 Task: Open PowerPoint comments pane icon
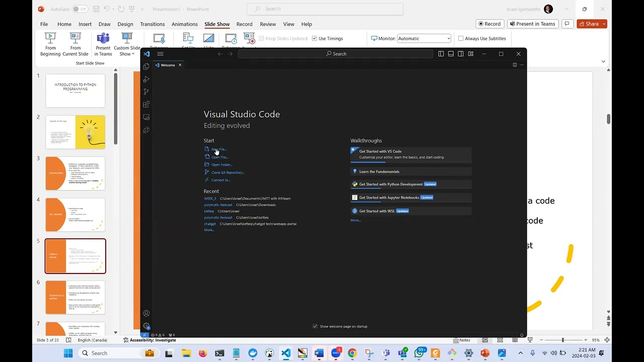pos(567,24)
